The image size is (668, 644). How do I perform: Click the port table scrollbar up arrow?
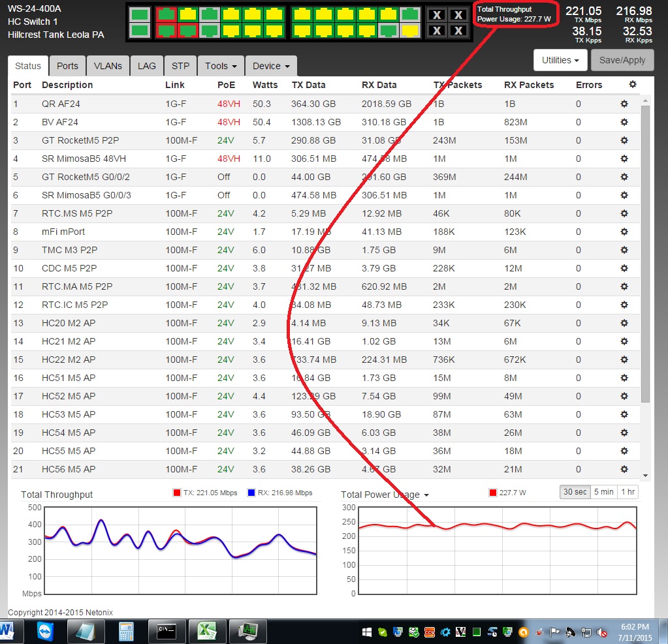pos(645,101)
